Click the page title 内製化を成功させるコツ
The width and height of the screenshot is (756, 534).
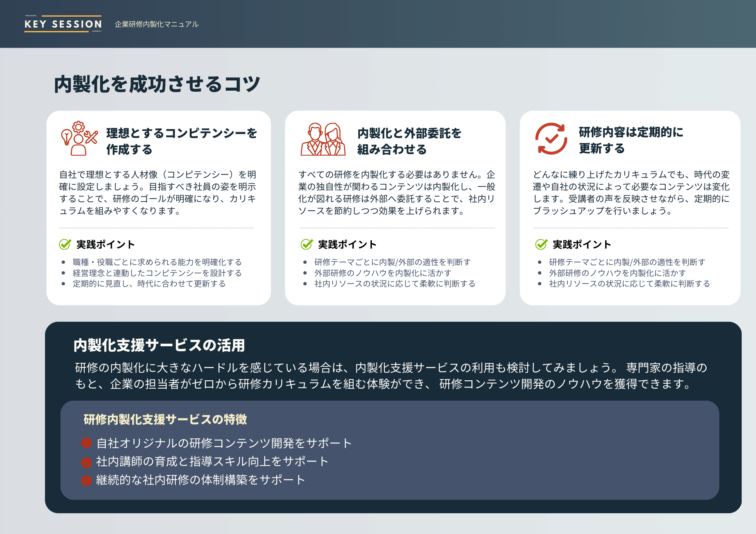[157, 84]
